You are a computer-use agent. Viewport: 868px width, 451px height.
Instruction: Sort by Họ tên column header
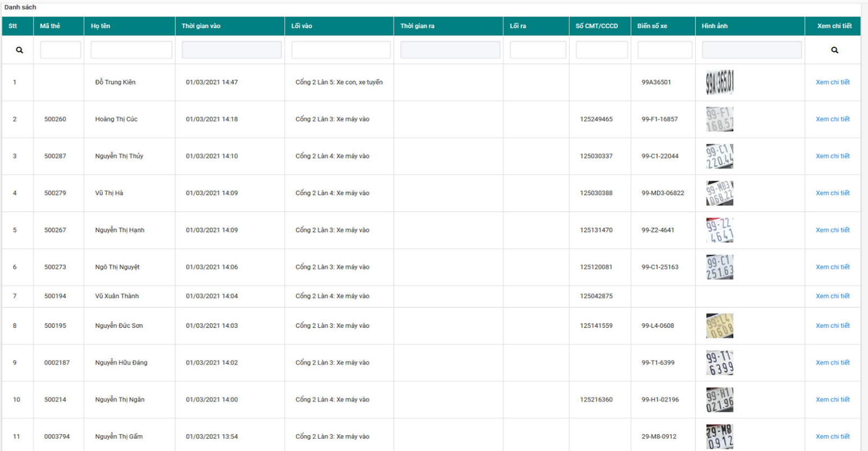click(x=101, y=26)
